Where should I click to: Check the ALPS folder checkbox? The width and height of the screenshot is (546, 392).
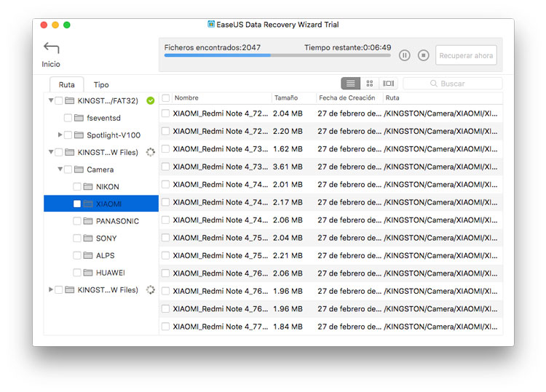pos(77,255)
